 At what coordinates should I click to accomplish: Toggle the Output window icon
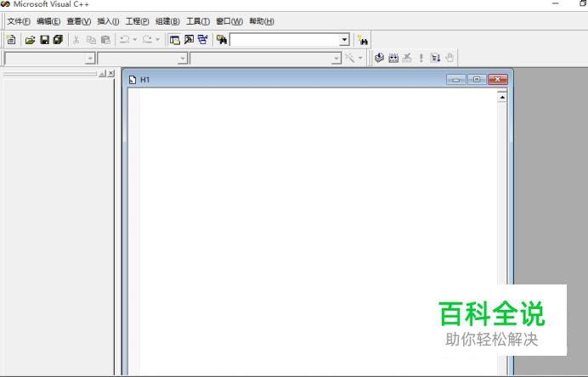[x=189, y=39]
